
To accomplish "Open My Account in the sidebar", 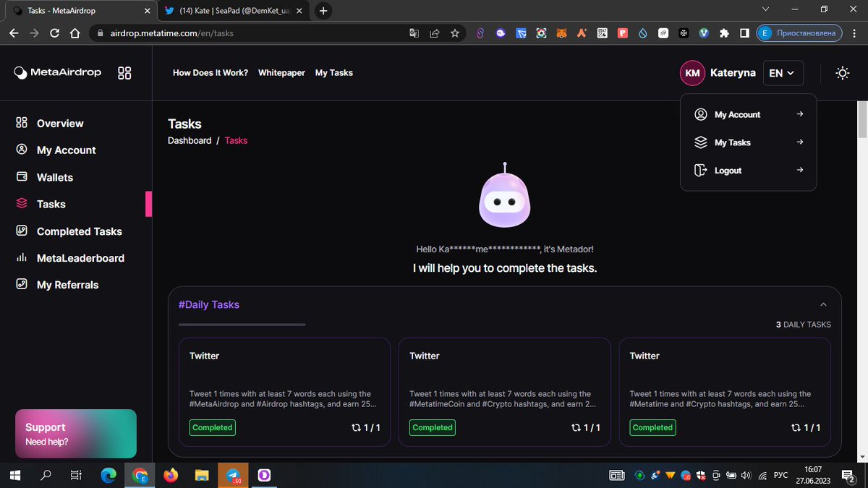I will [66, 150].
